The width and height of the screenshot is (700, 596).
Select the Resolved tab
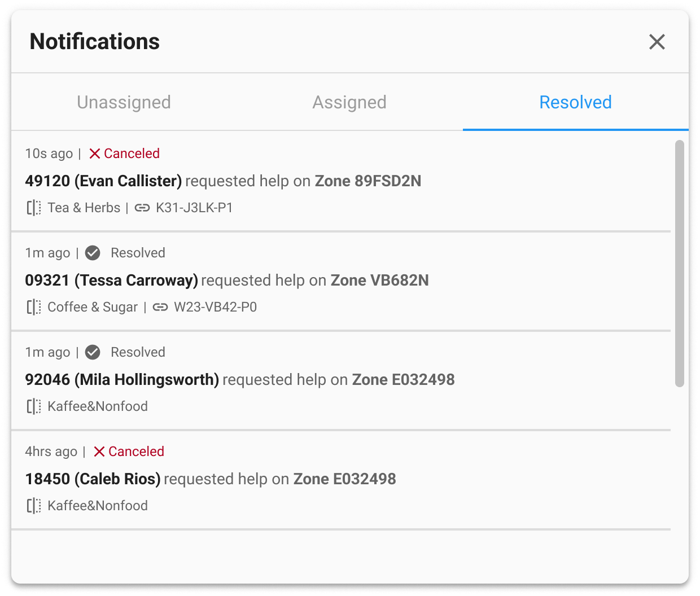coord(575,102)
